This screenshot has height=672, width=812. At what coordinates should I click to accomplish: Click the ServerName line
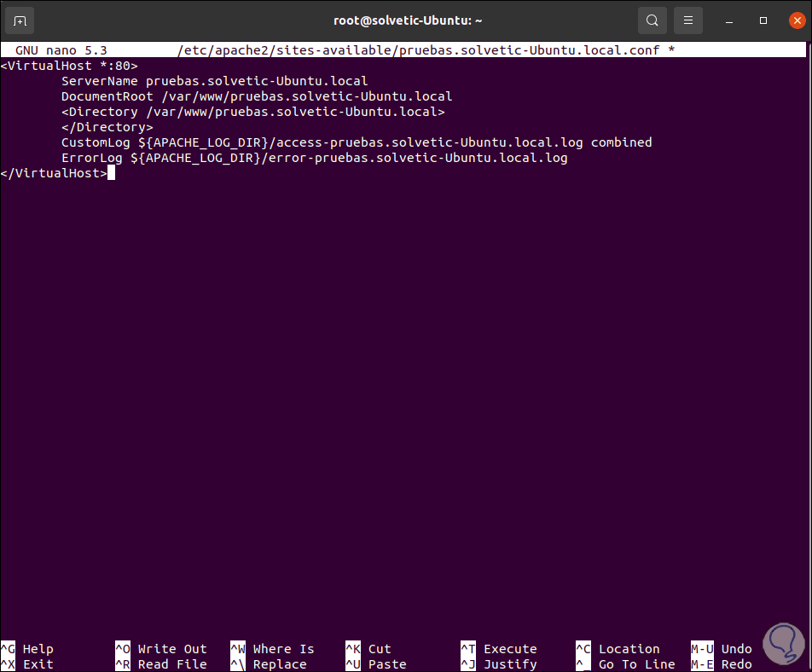(214, 81)
